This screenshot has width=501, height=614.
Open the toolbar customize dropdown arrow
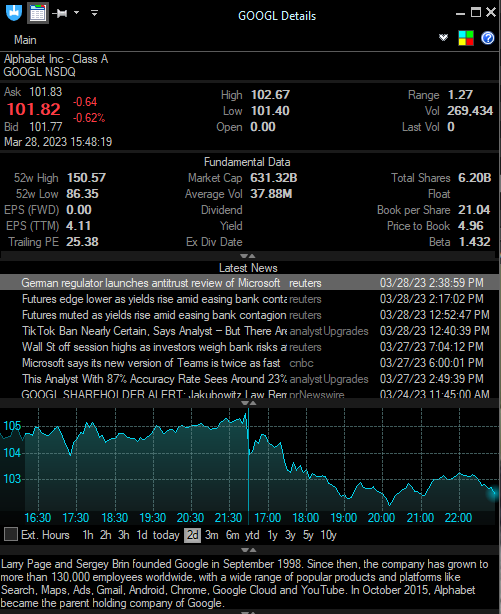94,13
